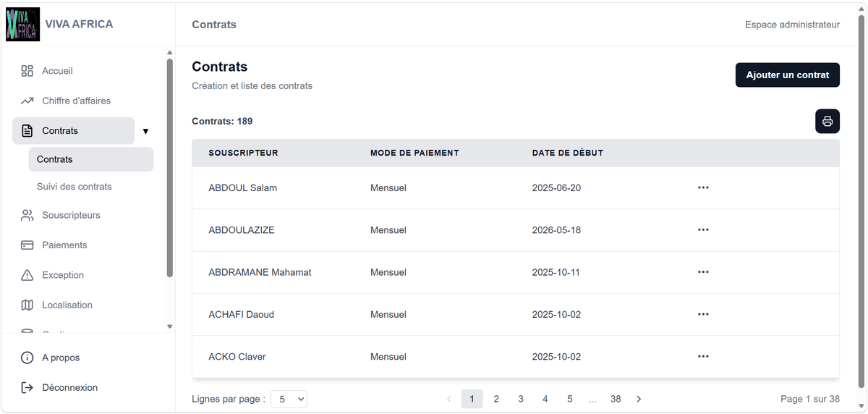Click the ABDOULAZIZE subscriber name
Viewport: 868px width, 414px height.
[242, 230]
